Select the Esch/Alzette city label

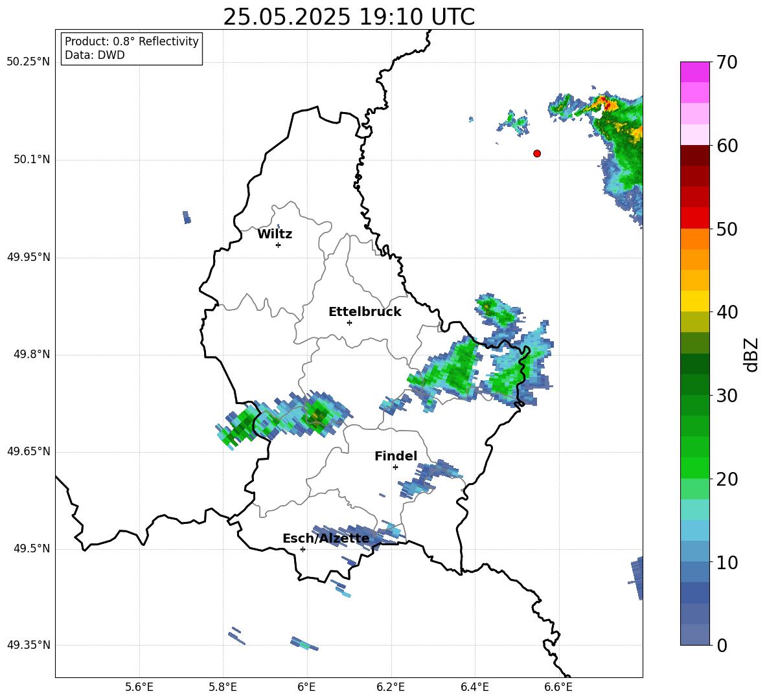pyautogui.click(x=326, y=538)
